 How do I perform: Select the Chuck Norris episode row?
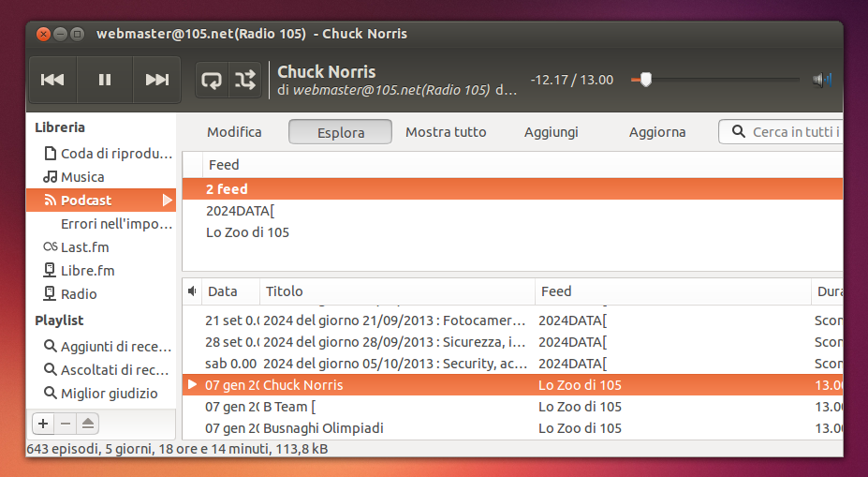[x=512, y=385]
